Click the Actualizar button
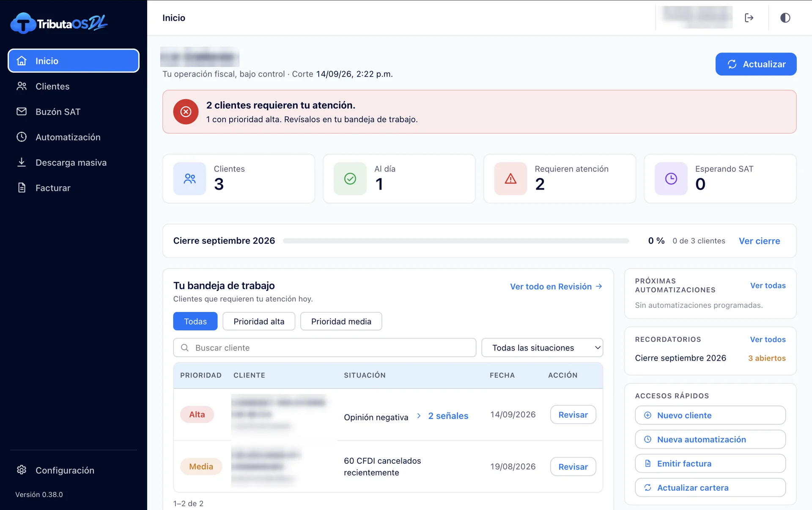Image resolution: width=812 pixels, height=510 pixels. coord(756,64)
